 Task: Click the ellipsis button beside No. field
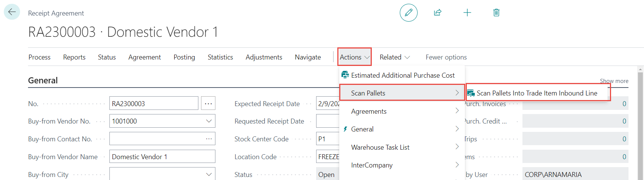(208, 103)
